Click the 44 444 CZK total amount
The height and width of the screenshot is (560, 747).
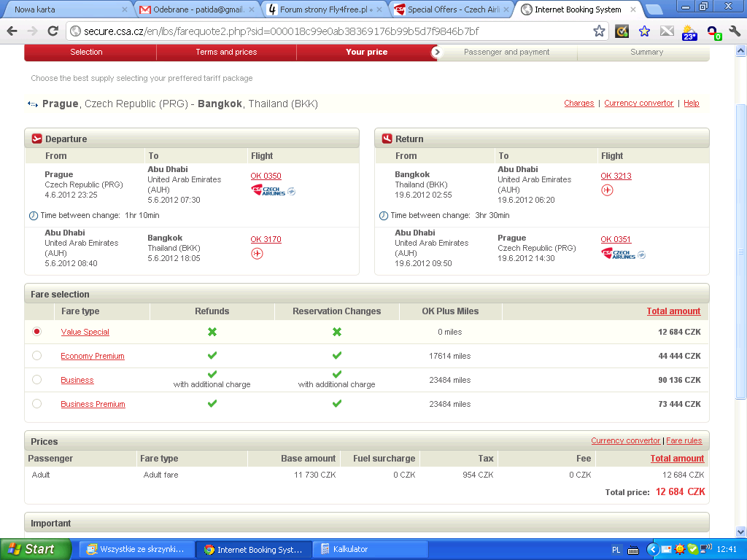pyautogui.click(x=679, y=356)
